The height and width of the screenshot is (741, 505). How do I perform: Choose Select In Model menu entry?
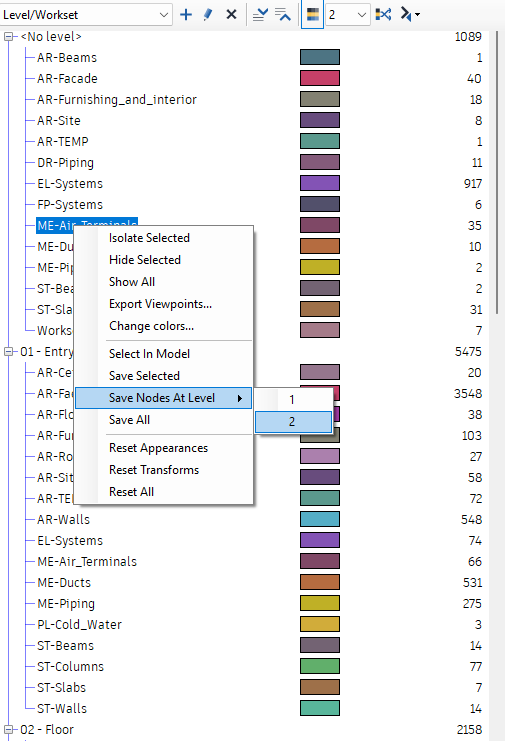[149, 354]
